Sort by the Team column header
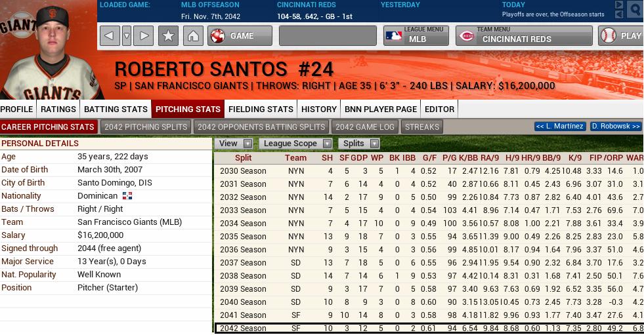The height and width of the screenshot is (335, 644). 295,158
